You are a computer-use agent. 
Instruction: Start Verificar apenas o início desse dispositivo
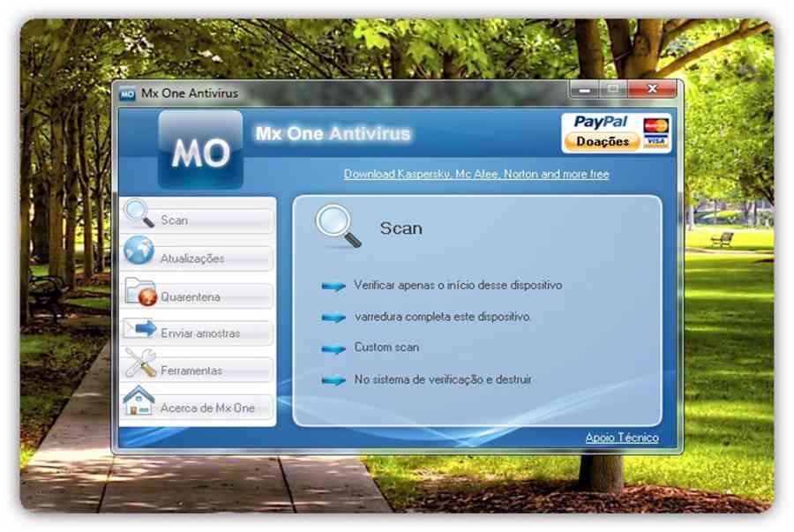coord(458,285)
